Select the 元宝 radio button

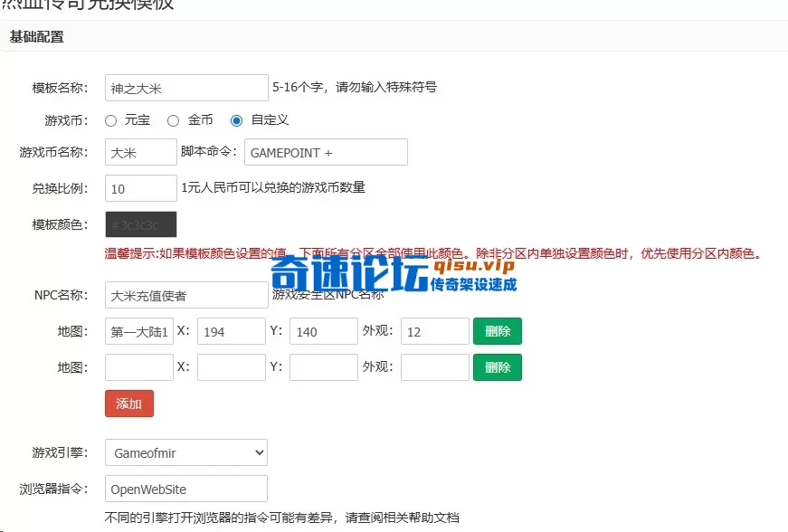(x=111, y=120)
